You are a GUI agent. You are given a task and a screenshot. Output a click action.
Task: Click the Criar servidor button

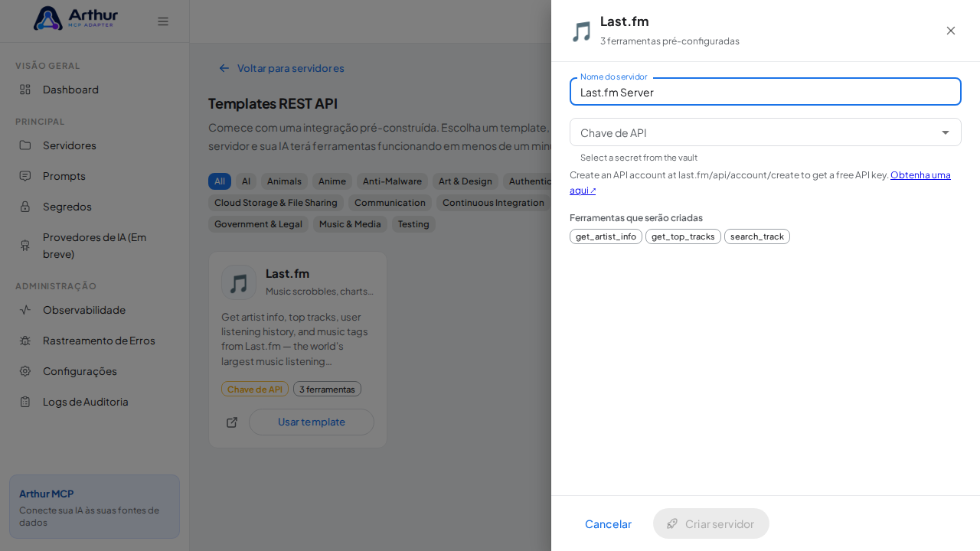pyautogui.click(x=711, y=523)
